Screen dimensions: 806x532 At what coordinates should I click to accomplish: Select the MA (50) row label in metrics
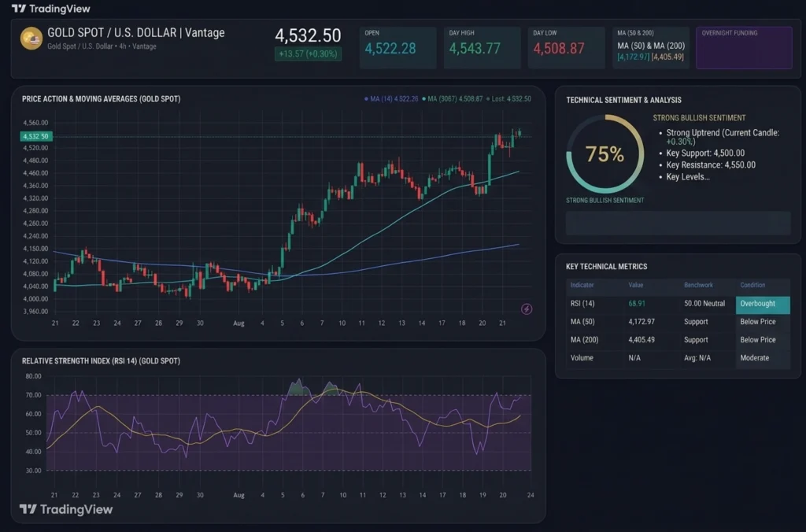(x=582, y=322)
